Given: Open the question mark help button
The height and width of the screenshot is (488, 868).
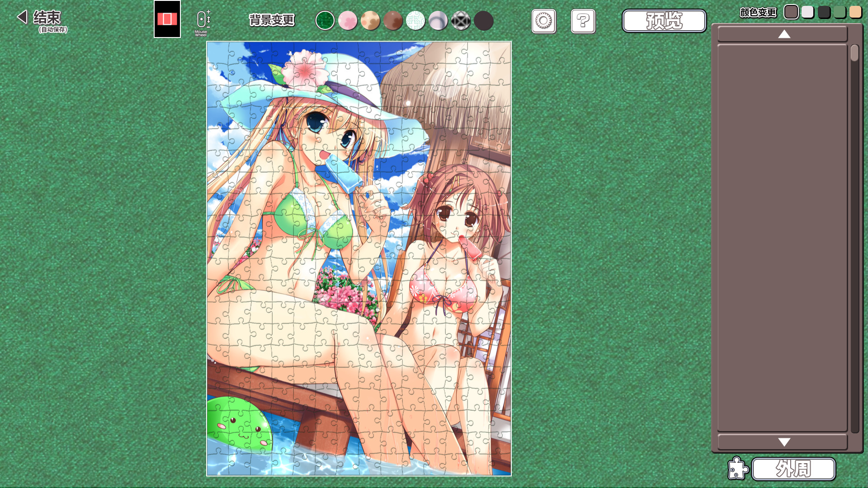Looking at the screenshot, I should click(583, 21).
